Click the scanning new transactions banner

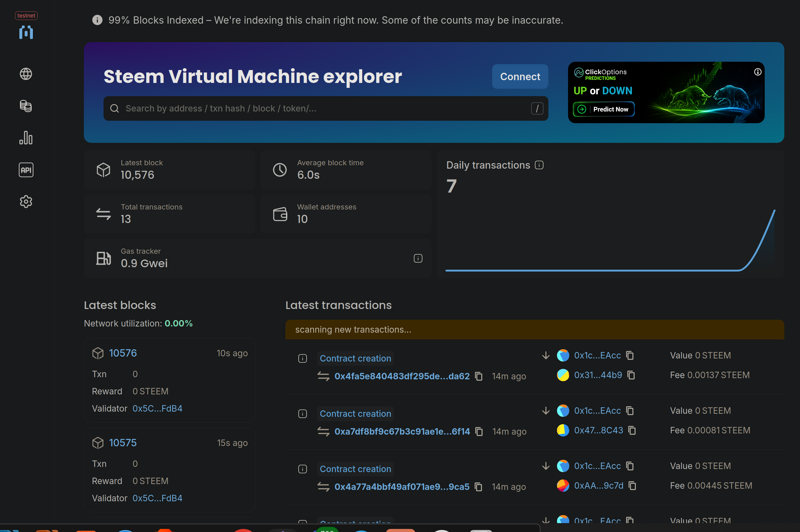(x=534, y=330)
